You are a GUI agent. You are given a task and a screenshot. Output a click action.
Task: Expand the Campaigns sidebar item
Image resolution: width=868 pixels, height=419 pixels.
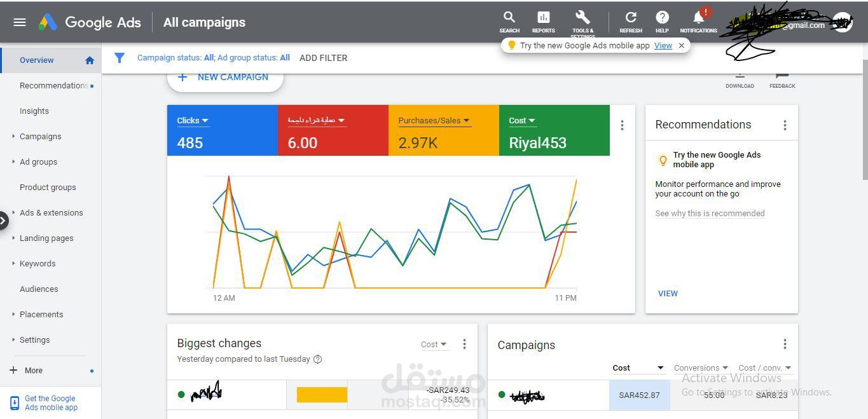(x=13, y=136)
